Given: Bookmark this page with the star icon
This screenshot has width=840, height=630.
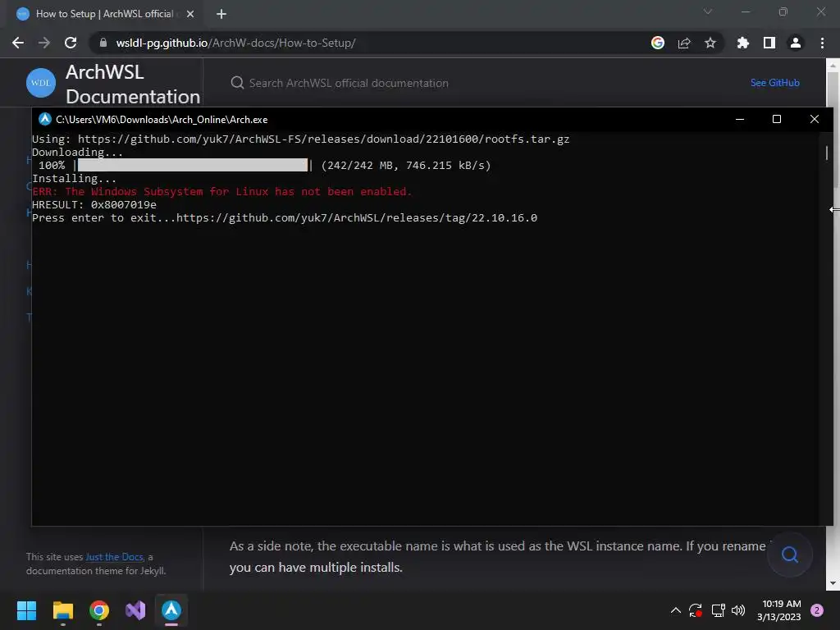Looking at the screenshot, I should pyautogui.click(x=710, y=43).
